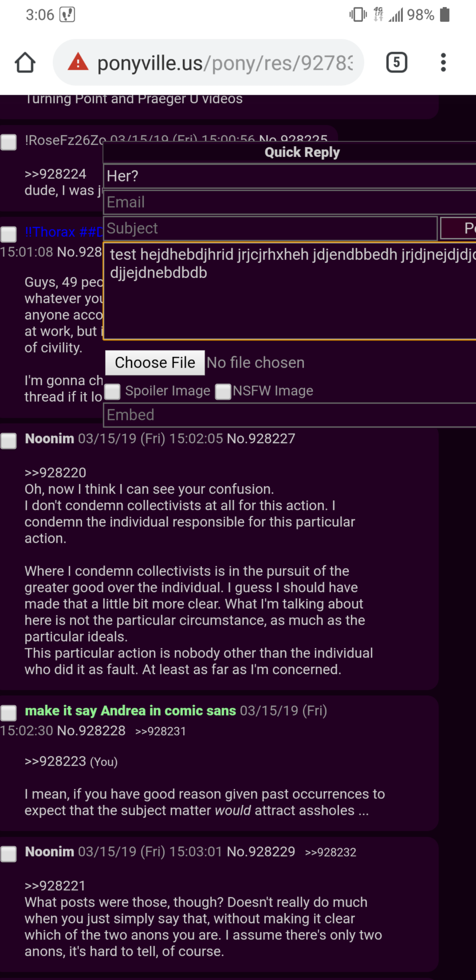The image size is (476, 980).
Task: Enable the Spoiler Image checkbox
Action: (x=113, y=391)
